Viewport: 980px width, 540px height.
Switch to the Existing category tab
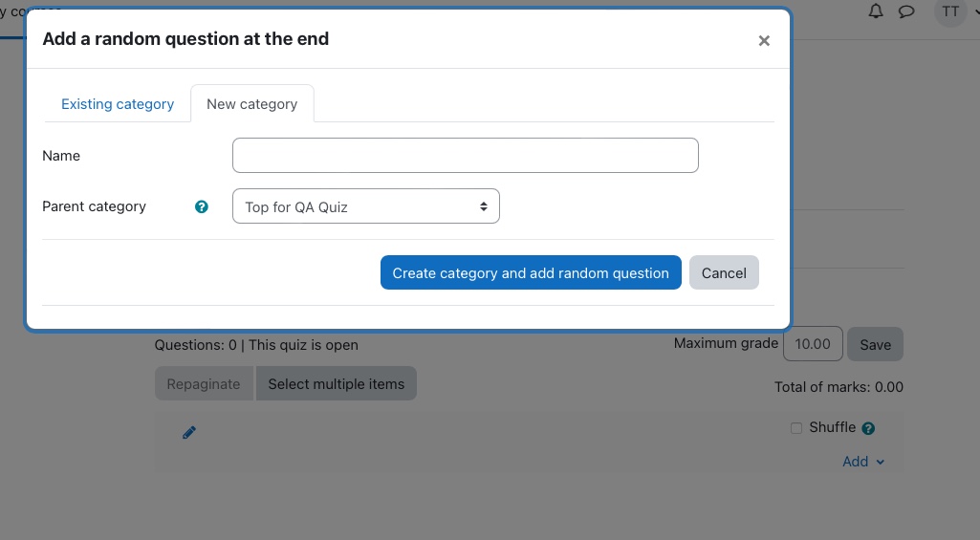pyautogui.click(x=118, y=104)
